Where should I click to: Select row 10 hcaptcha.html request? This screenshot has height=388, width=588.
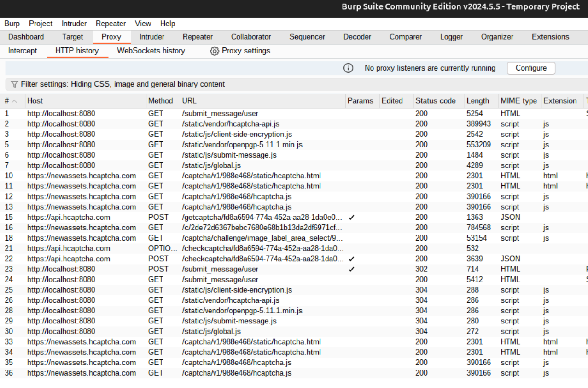(294, 176)
